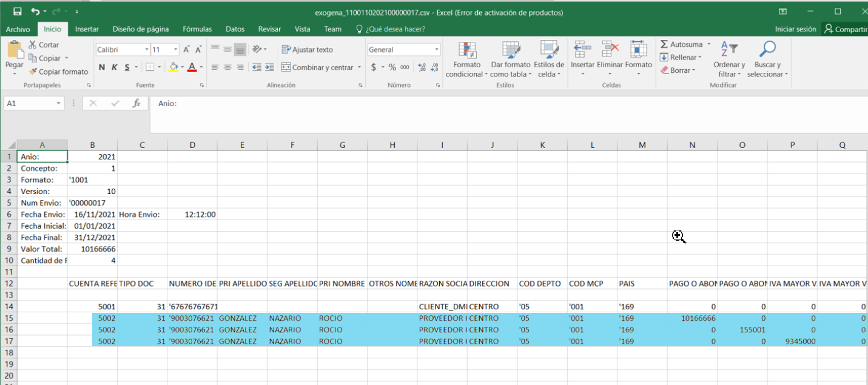The image size is (868, 385).
Task: Select row 15 header
Action: coord(8,318)
